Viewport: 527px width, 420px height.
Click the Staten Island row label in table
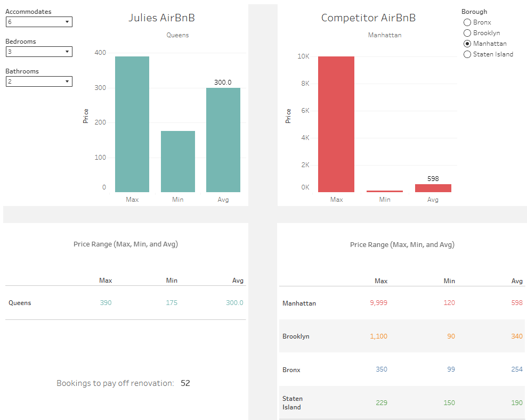coord(293,403)
